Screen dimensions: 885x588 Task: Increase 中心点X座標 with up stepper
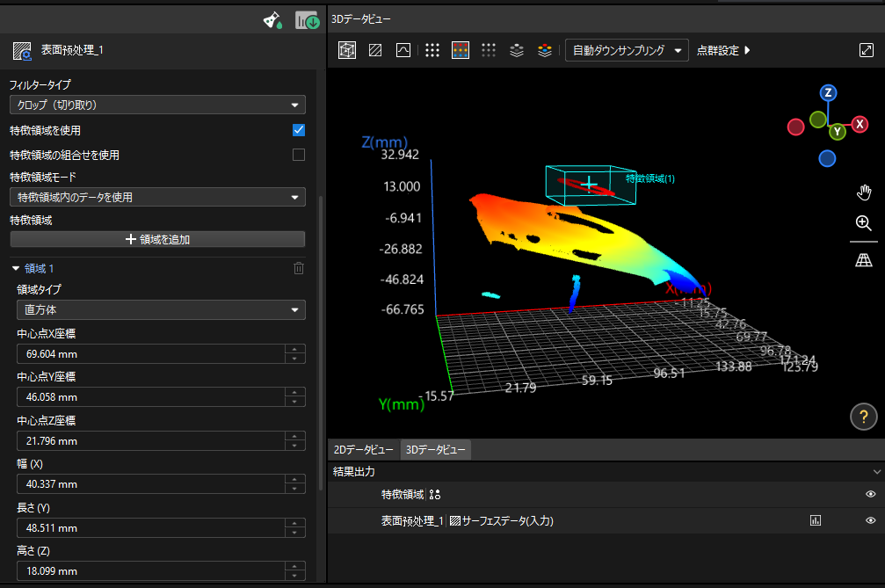pyautogui.click(x=294, y=349)
